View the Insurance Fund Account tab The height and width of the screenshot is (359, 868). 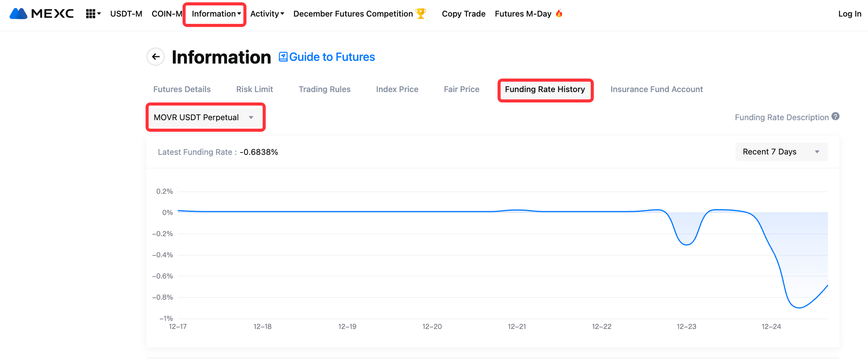pos(656,89)
